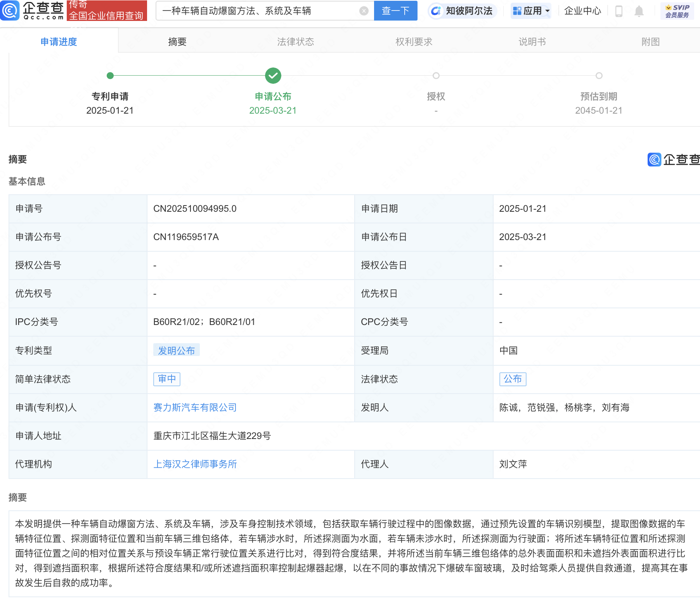The width and height of the screenshot is (700, 598).
Task: Click the 申请公布 green checkmark marker
Action: [x=273, y=76]
